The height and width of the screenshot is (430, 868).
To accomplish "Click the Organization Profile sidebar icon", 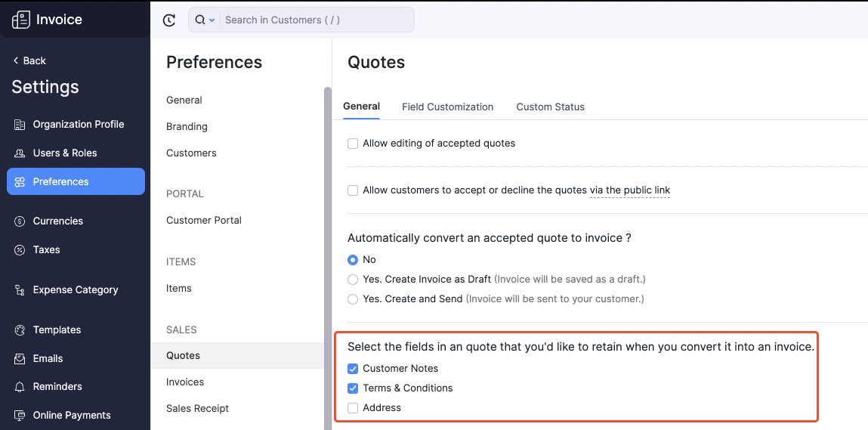I will coord(20,125).
